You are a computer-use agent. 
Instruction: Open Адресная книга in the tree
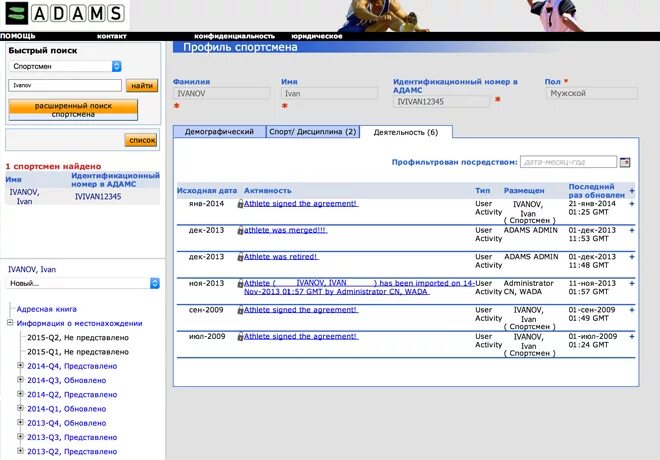pos(47,309)
